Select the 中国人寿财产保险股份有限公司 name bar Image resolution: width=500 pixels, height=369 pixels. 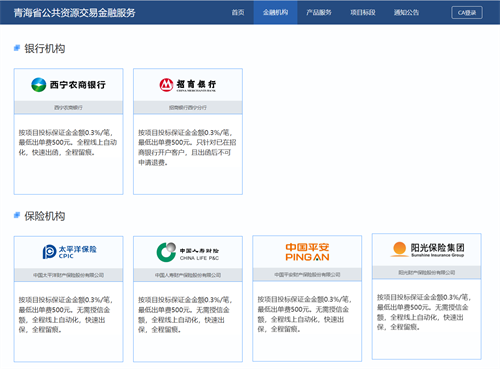188,275
